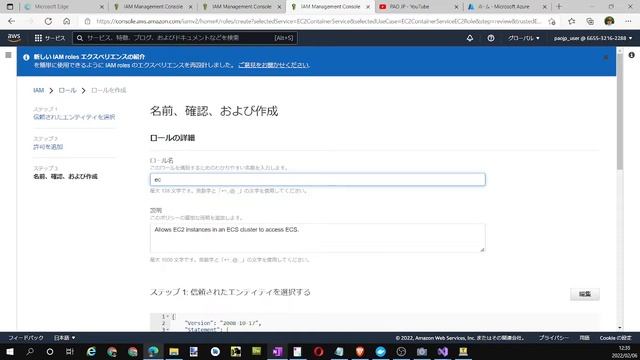Click the page vertical scrollbar

tap(620, 110)
